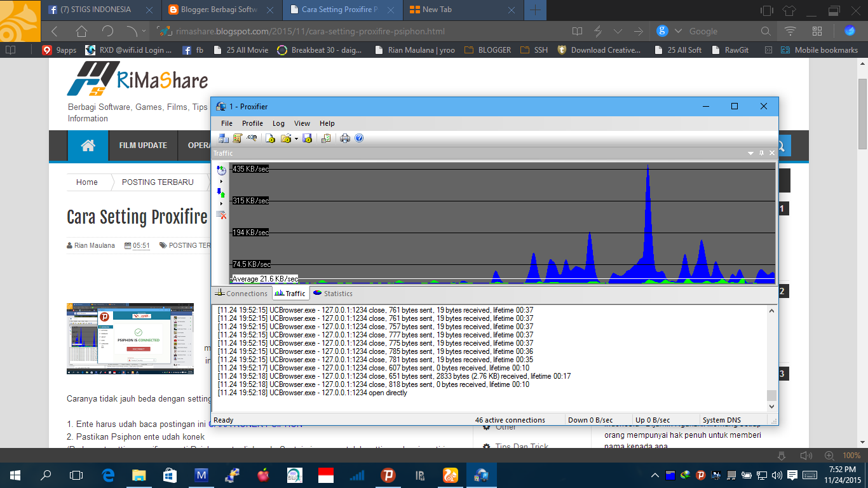Clear traffic data with the red X icon
This screenshot has height=488, width=868.
(221, 215)
